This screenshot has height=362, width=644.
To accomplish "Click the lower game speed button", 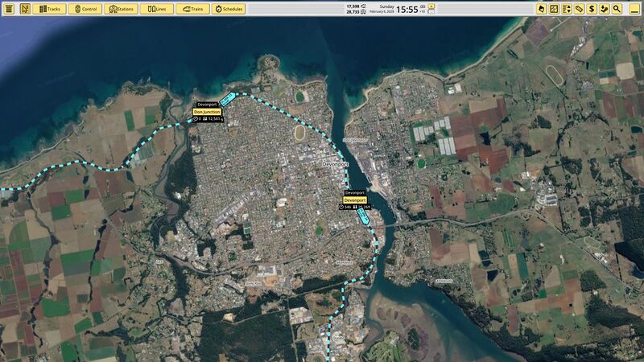I will (x=431, y=11).
